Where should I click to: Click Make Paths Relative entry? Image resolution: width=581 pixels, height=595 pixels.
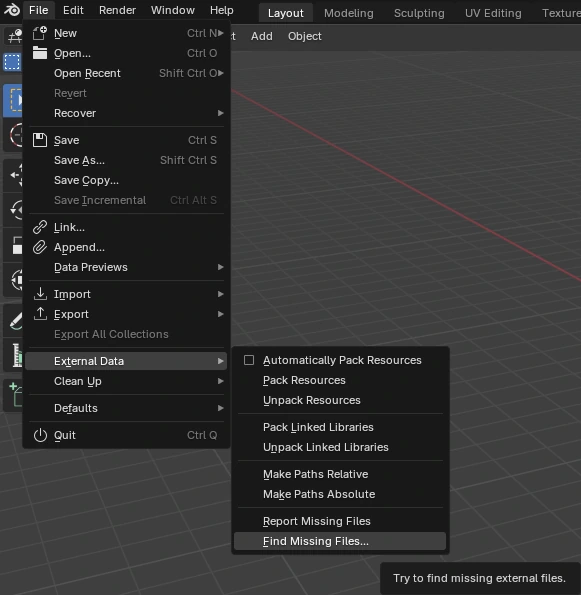340,474
